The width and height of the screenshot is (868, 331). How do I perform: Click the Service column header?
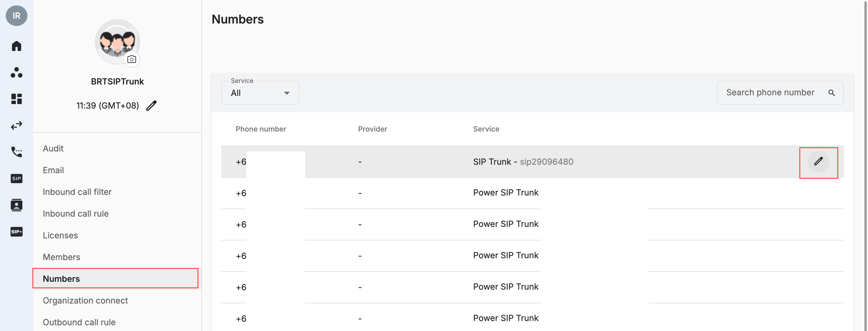click(486, 129)
